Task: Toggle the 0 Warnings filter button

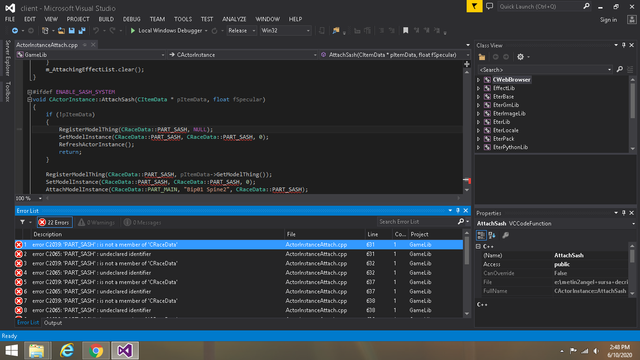Action: (97, 222)
